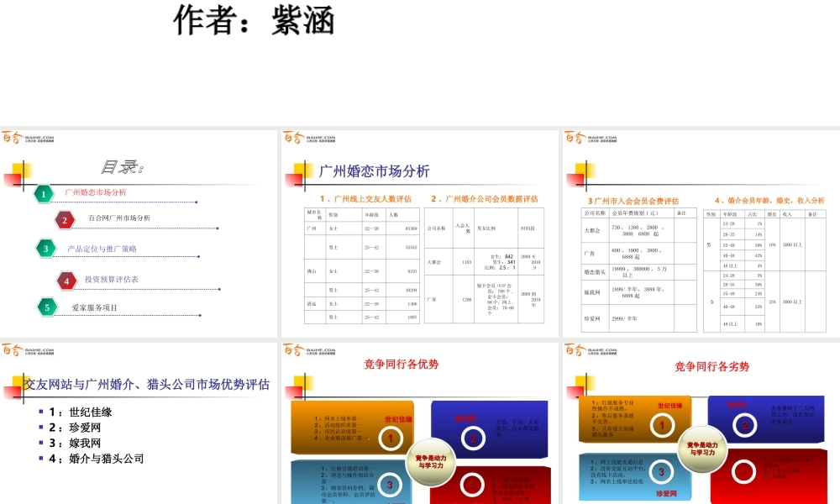This screenshot has width=840, height=504.
Task: Click circle 1 on the 各劣势 slide
Action: (x=662, y=425)
